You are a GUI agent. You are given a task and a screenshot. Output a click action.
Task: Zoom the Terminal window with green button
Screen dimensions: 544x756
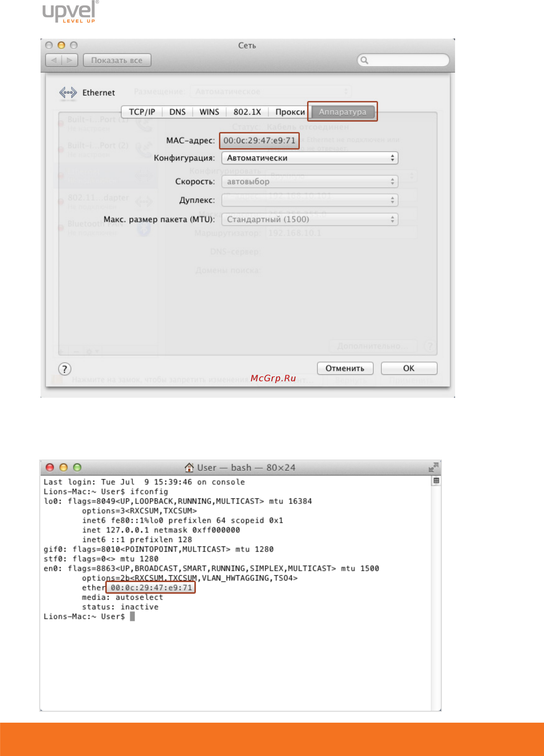tap(77, 467)
